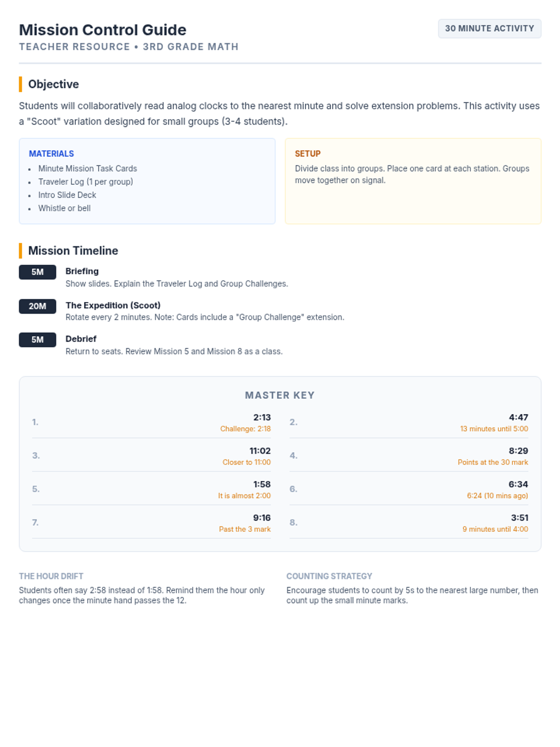The height and width of the screenshot is (747, 560).
Task: Click the Materials box heading
Action: (x=51, y=154)
